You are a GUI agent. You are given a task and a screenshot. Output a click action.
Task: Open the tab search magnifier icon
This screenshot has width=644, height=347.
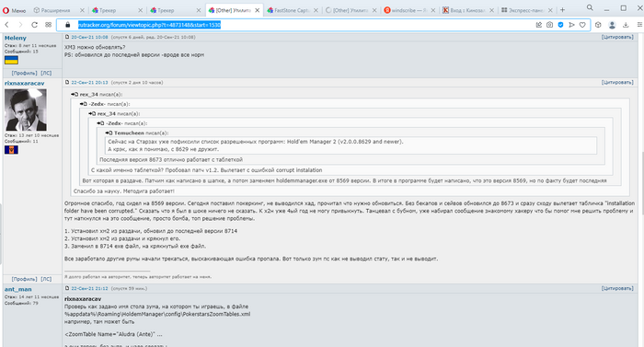tap(590, 7)
